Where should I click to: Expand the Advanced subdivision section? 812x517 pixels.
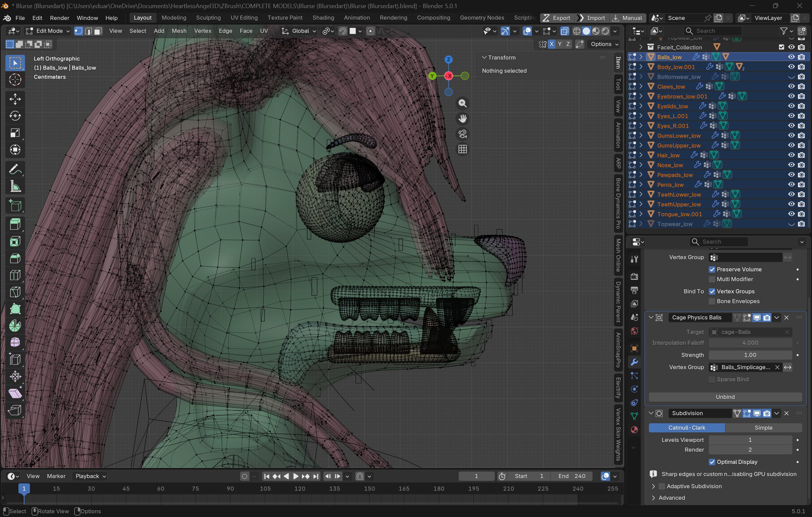coord(654,498)
